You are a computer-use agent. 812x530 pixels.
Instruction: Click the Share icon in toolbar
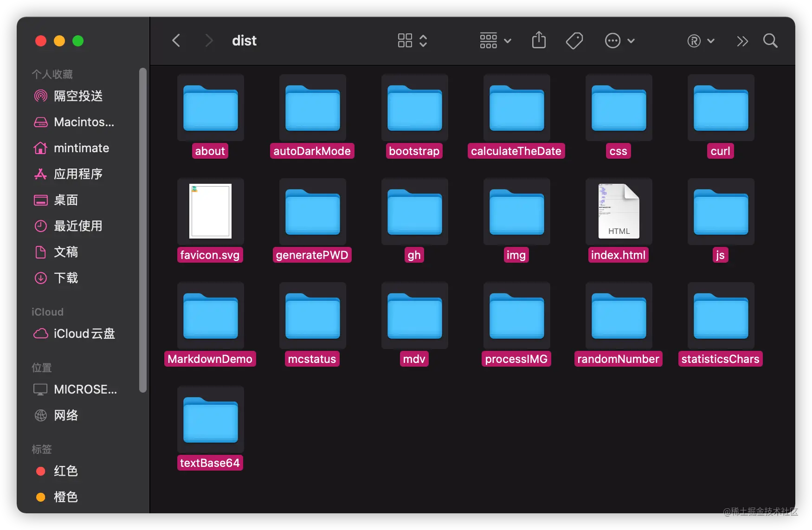coord(538,40)
